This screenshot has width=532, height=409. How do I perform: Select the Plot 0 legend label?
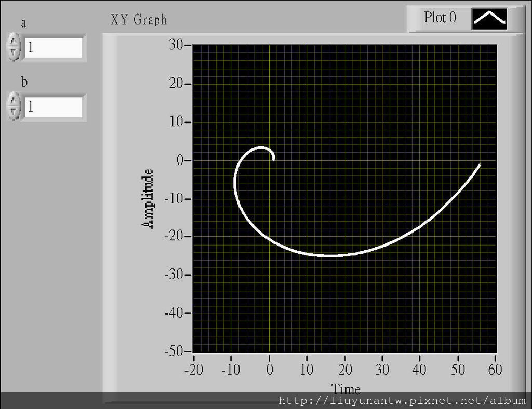[x=440, y=18]
